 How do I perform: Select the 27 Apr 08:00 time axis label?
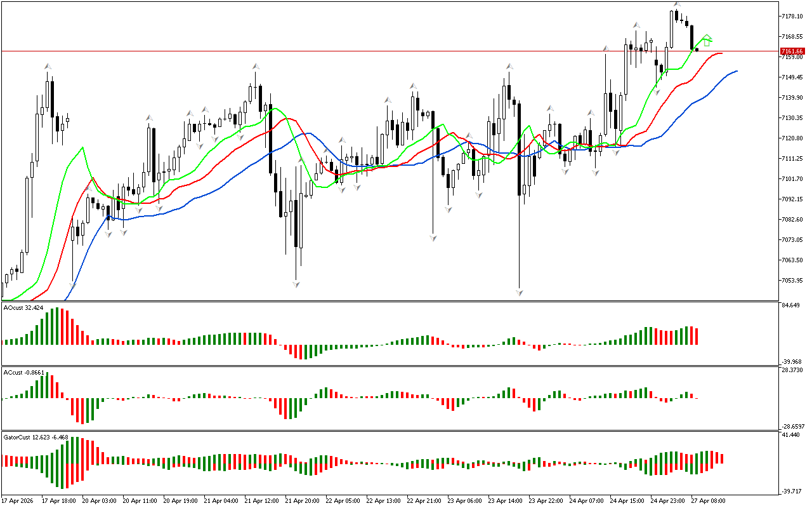[x=708, y=500]
